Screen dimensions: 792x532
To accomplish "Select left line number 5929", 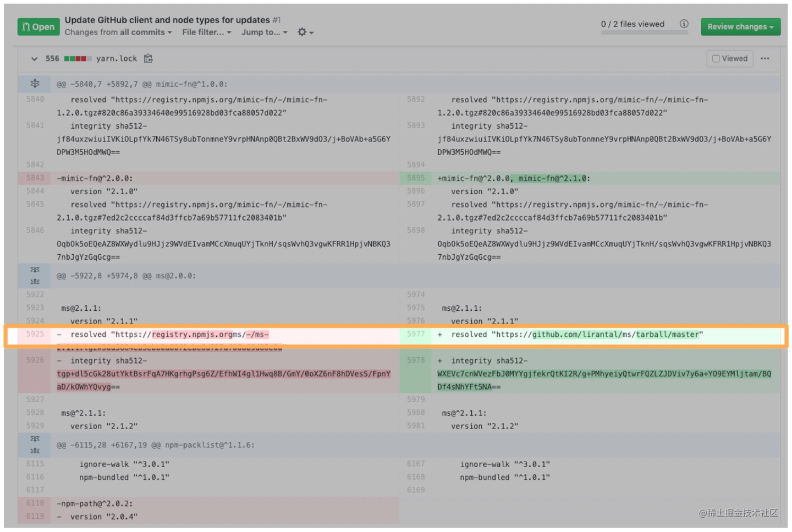I will click(35, 426).
